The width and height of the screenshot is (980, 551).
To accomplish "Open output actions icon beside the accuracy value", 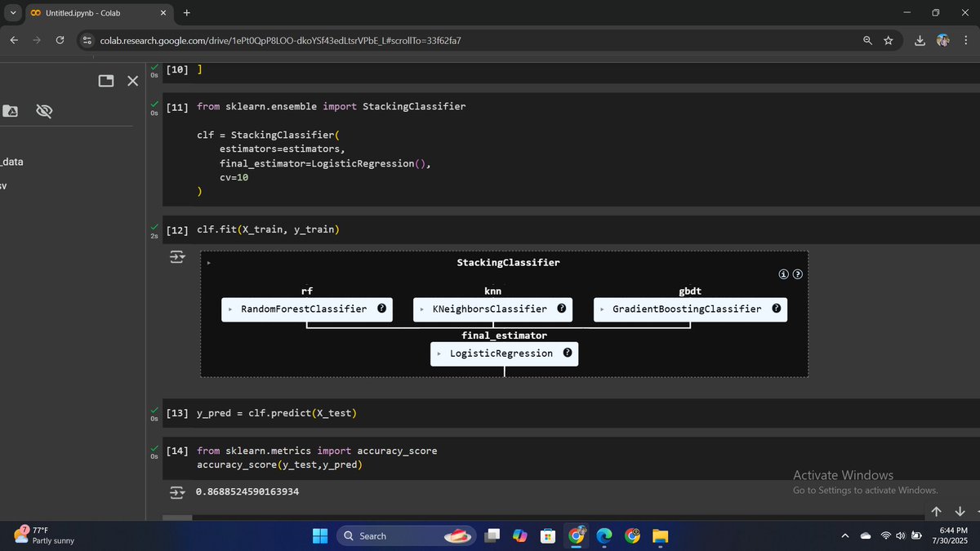I will pos(177,492).
